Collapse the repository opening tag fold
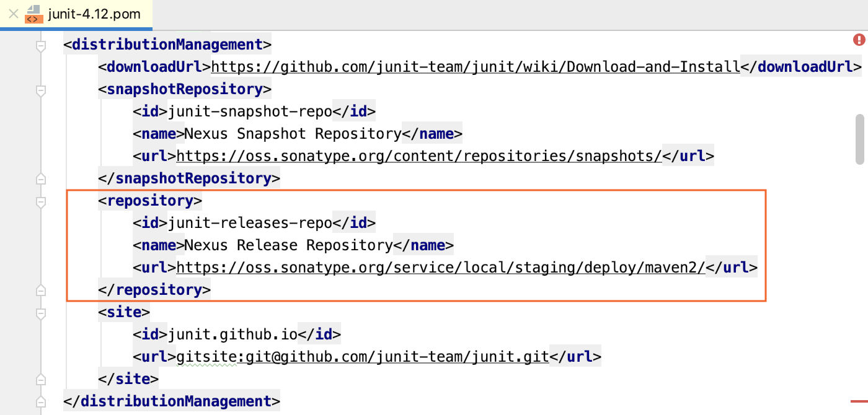Screen dimensions: 868x415 [x=41, y=202]
